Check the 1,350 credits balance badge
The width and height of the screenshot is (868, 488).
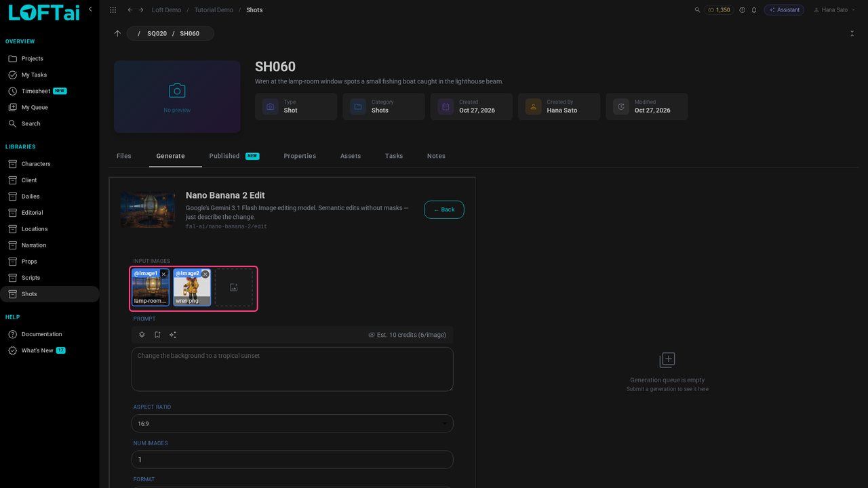click(x=719, y=10)
